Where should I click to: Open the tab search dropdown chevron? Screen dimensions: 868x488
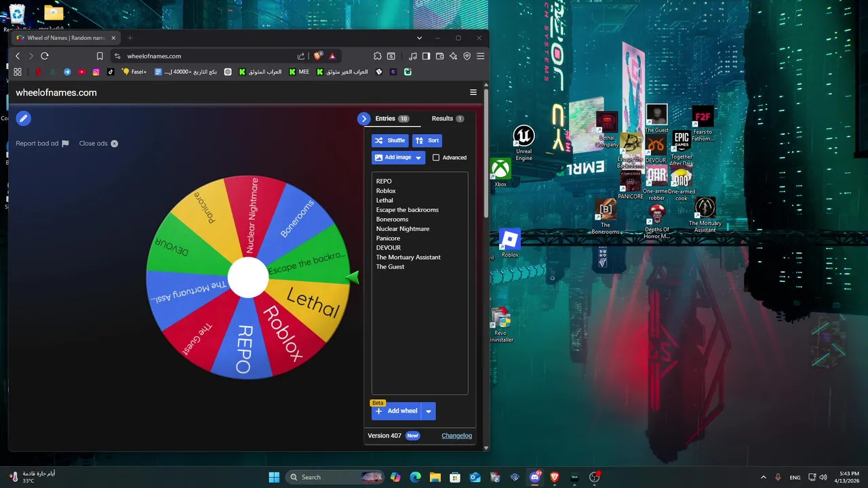[419, 38]
